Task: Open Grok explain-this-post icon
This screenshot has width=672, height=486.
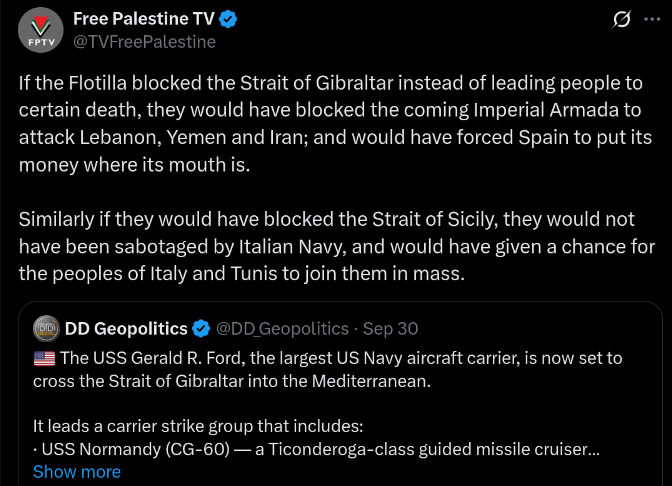Action: pyautogui.click(x=621, y=20)
